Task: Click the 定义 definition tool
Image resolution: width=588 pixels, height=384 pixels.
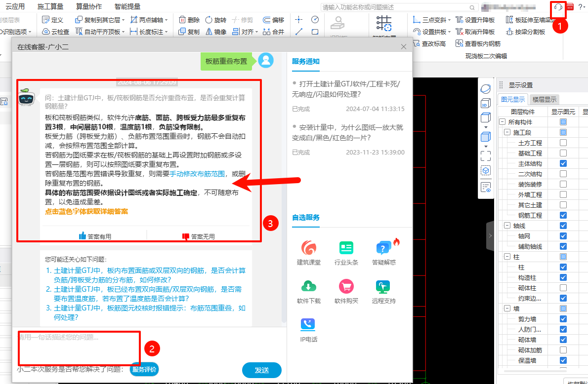Action: click(x=52, y=20)
